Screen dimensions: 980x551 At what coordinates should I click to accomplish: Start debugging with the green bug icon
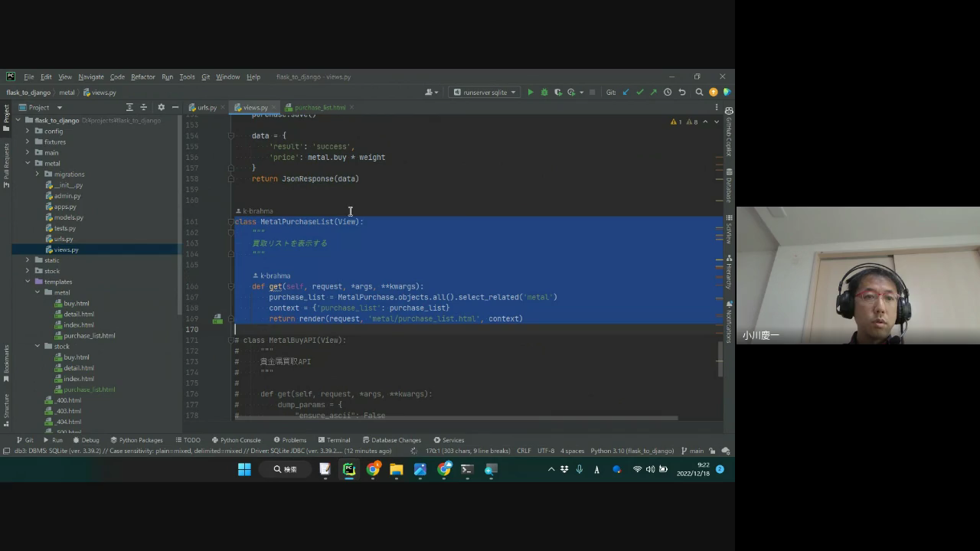tap(544, 93)
